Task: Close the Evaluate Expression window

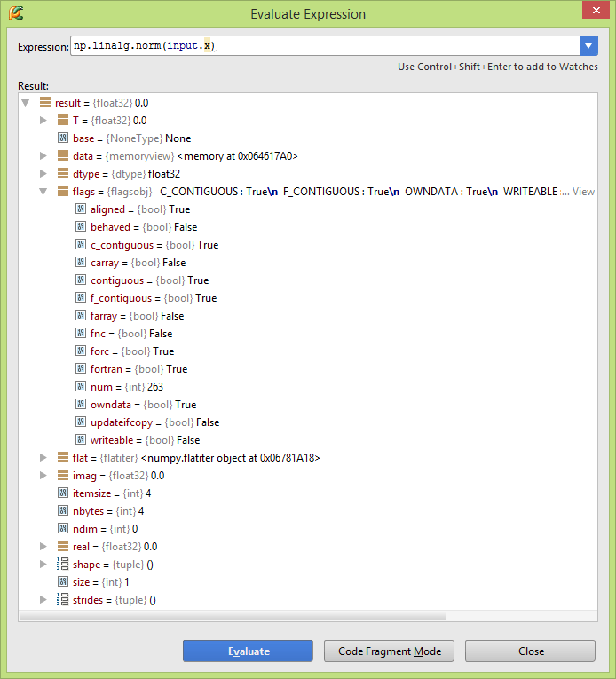Action: coord(596,10)
